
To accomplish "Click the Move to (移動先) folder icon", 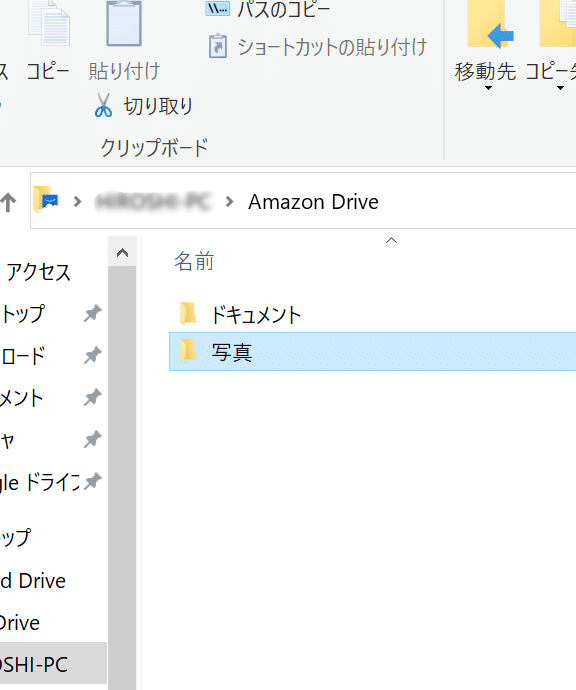I will 490,24.
